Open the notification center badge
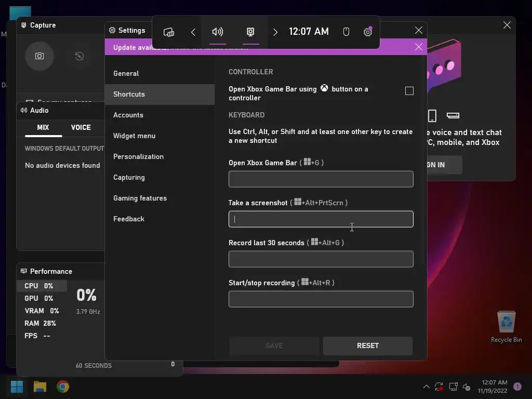This screenshot has height=399, width=532. (517, 387)
